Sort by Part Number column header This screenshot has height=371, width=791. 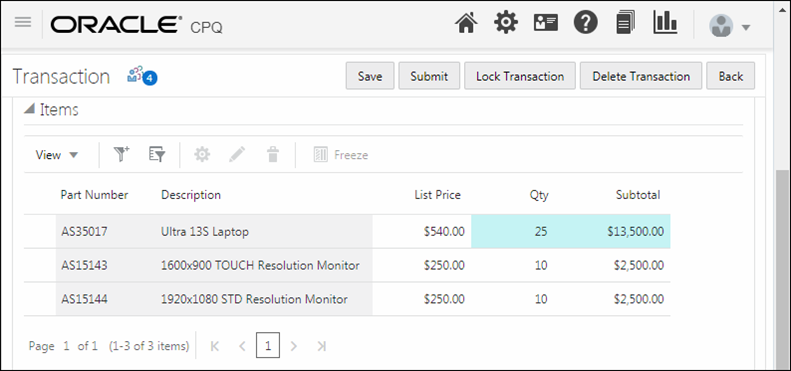[94, 195]
